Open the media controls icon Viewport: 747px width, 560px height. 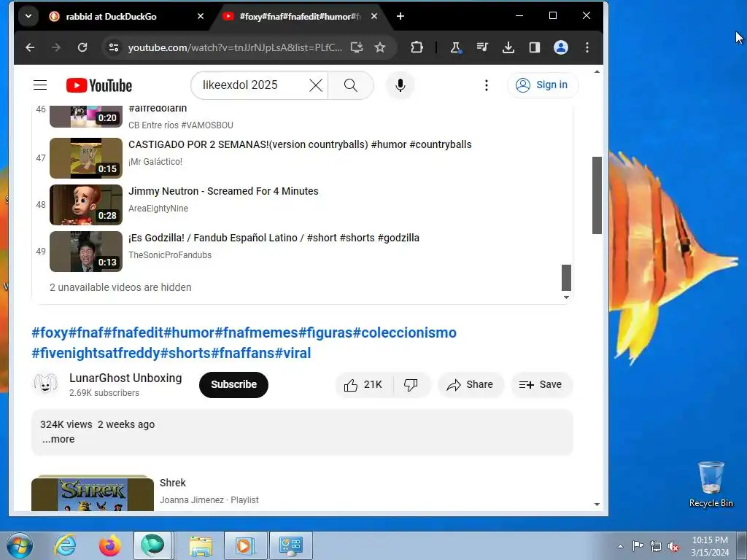tap(482, 47)
